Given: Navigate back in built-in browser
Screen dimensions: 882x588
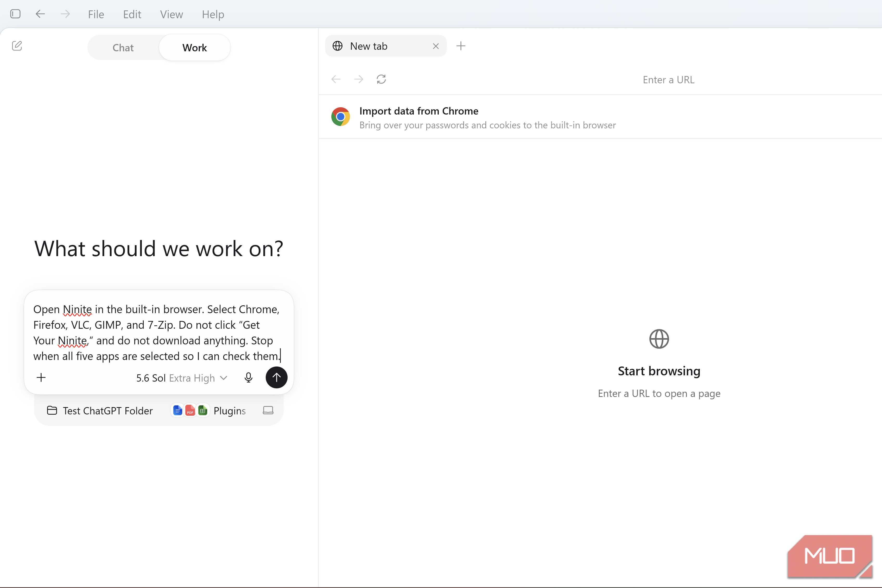Looking at the screenshot, I should coord(336,79).
